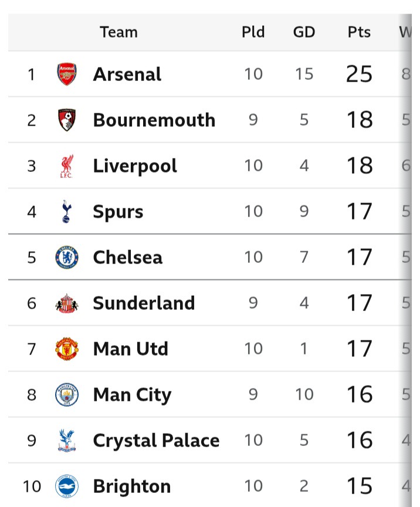Click the Bournemouth club crest
Image resolution: width=420 pixels, height=507 pixels.
click(67, 120)
